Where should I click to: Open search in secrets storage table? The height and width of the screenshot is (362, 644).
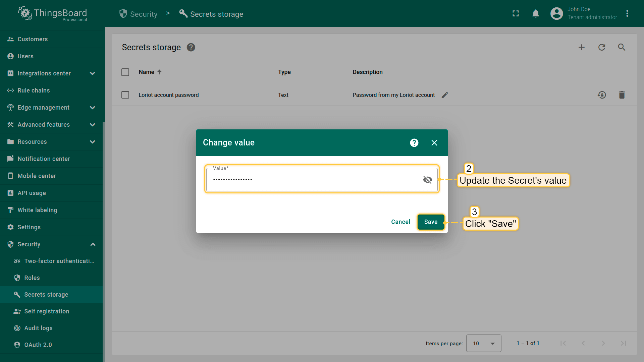(622, 47)
